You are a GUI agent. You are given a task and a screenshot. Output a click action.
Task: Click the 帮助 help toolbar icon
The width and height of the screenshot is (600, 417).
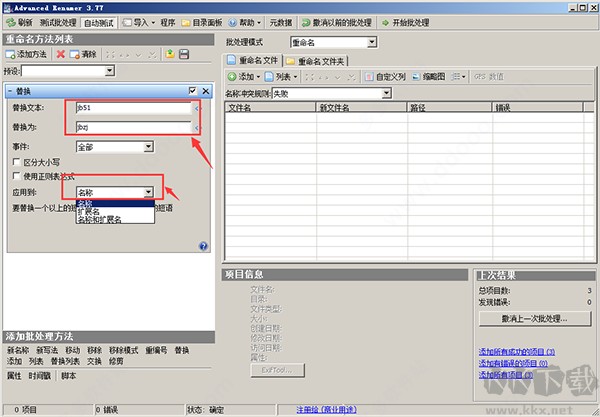(x=232, y=23)
